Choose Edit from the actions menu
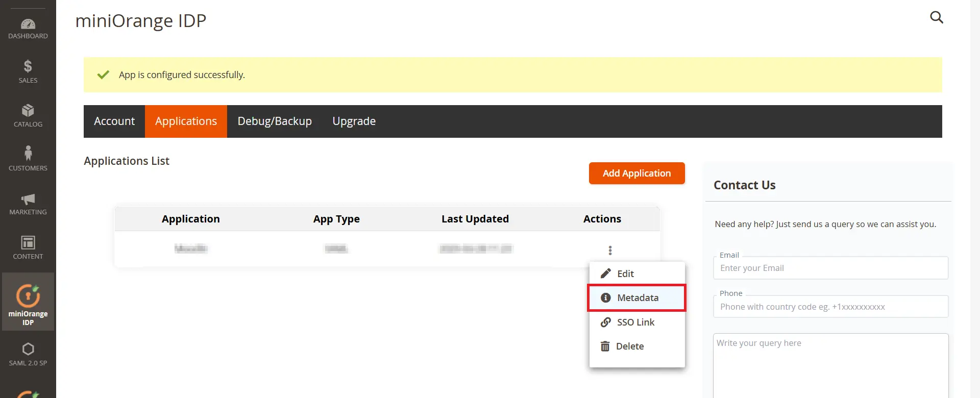 [637, 273]
